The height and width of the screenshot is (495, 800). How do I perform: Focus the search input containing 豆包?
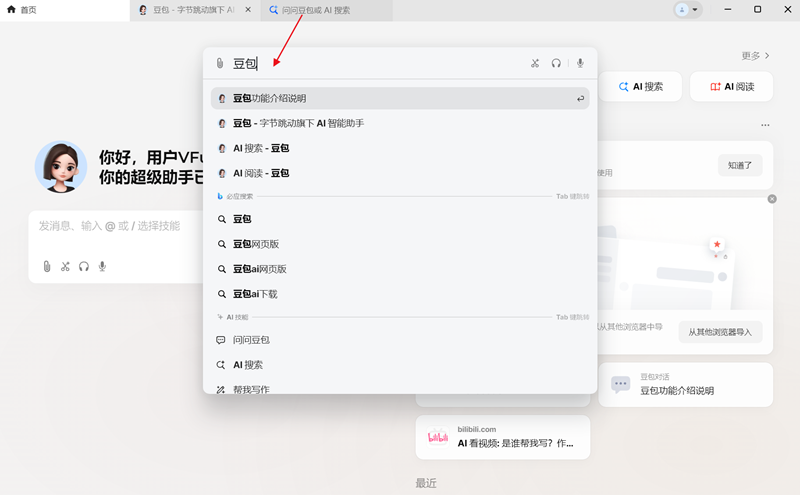pyautogui.click(x=378, y=63)
